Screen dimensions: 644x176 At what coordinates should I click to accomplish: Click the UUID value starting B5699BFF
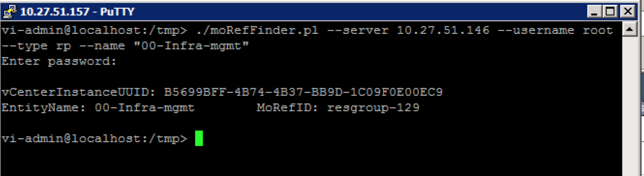click(304, 92)
